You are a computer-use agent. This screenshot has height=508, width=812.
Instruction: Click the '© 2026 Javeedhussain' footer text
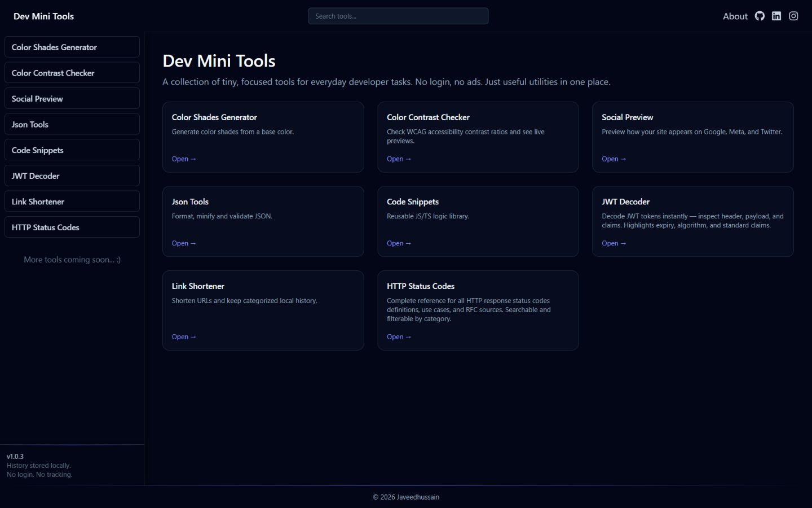[406, 497]
